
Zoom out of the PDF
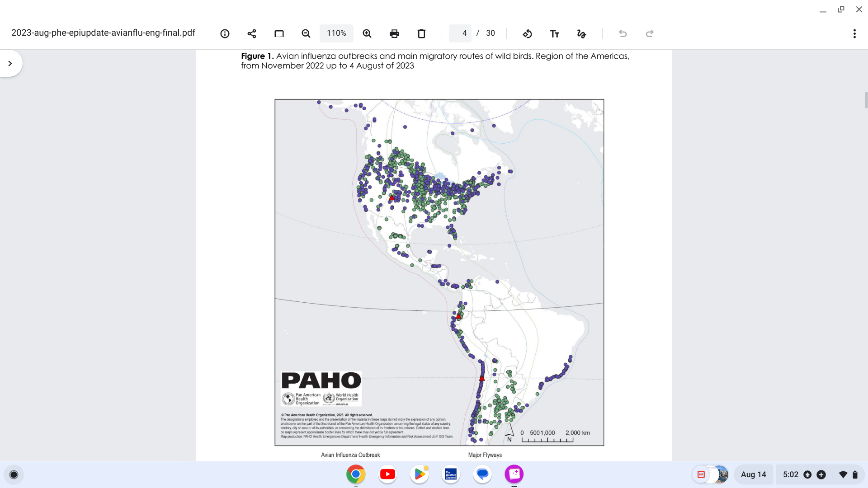click(x=306, y=33)
